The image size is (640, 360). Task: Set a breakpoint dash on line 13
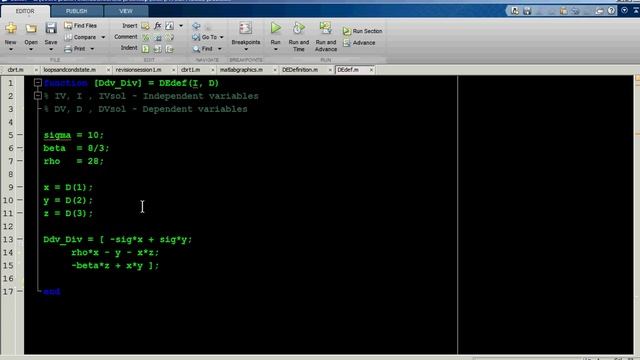(20, 239)
